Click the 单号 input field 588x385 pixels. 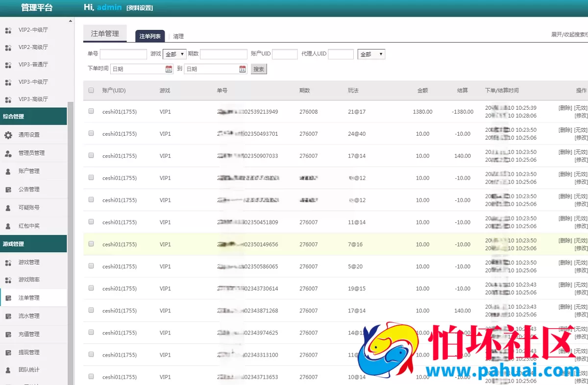[x=123, y=54]
